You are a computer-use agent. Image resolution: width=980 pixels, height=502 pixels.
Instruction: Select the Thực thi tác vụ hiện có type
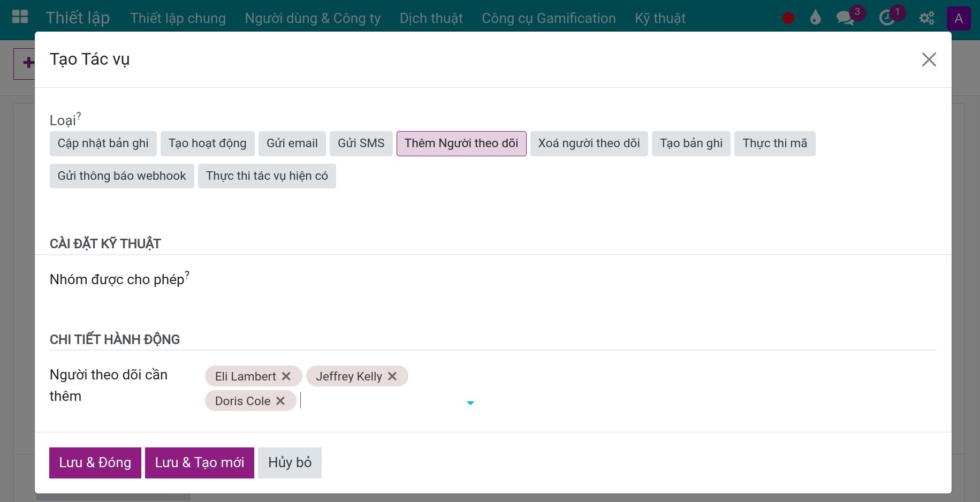coord(267,176)
